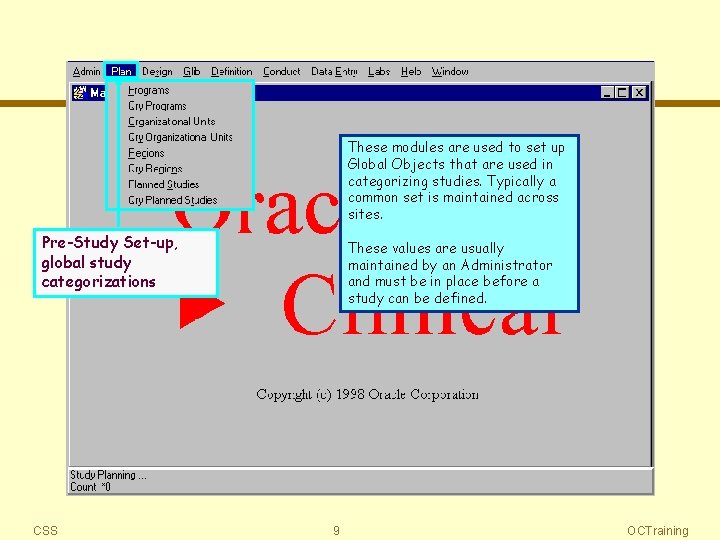Select Organizational Units entry
The image size is (720, 540).
click(172, 122)
